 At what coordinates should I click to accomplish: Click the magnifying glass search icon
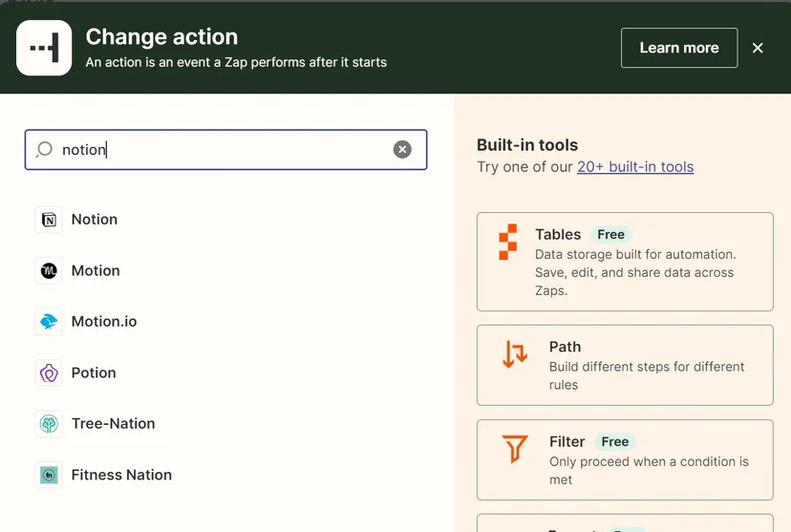pos(44,149)
